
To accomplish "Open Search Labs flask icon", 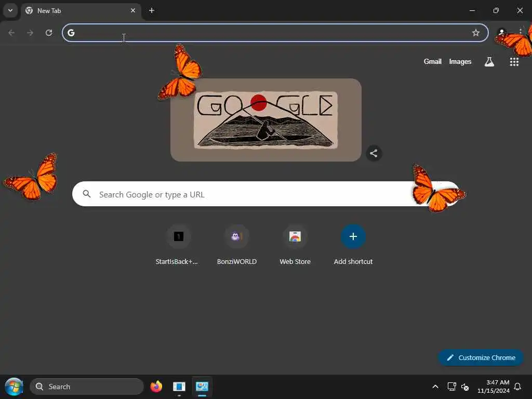I will [489, 61].
